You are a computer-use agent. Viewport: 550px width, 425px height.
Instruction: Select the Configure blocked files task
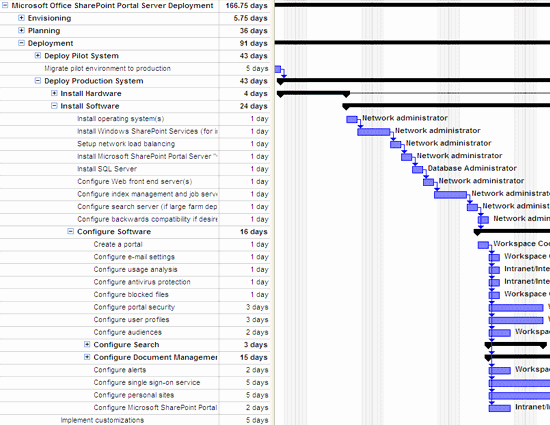pyautogui.click(x=131, y=295)
